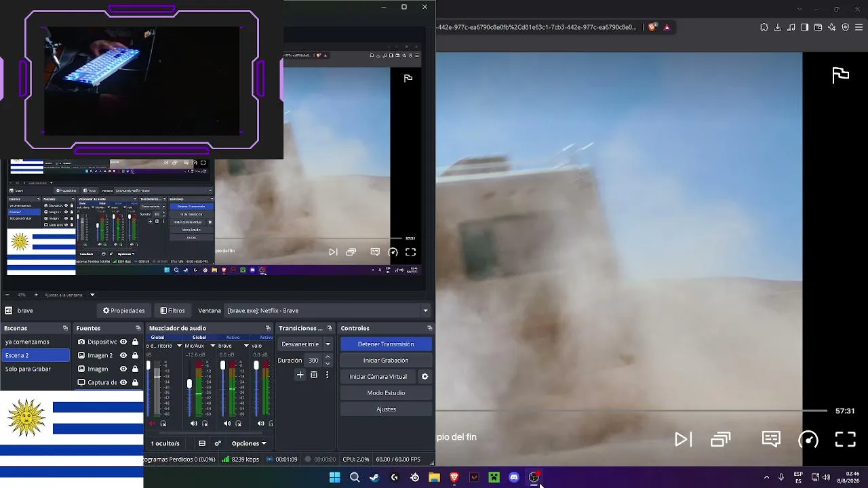Toggle visibility of the Imagen 2 source
This screenshot has height=488, width=868.
pyautogui.click(x=123, y=355)
